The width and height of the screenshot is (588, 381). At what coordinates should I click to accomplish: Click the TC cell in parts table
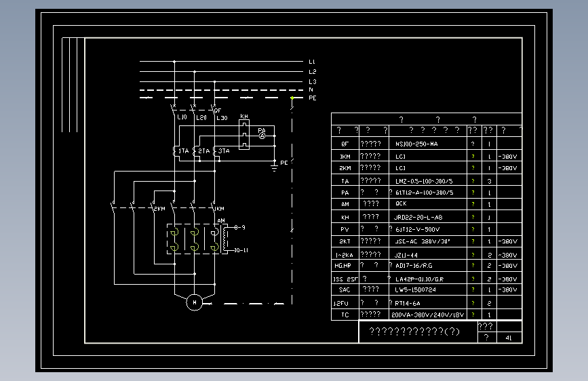[345, 315]
